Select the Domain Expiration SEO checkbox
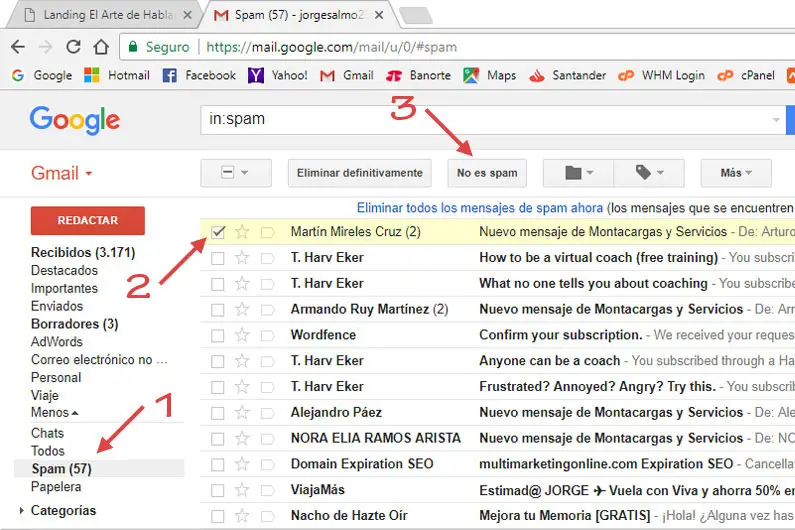 218,465
